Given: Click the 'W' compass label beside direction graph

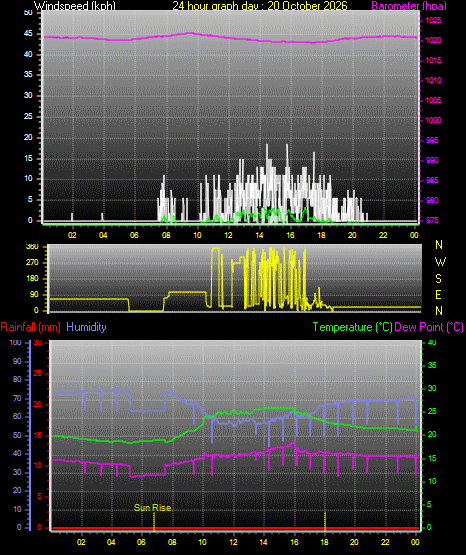Looking at the screenshot, I should pos(440,262).
